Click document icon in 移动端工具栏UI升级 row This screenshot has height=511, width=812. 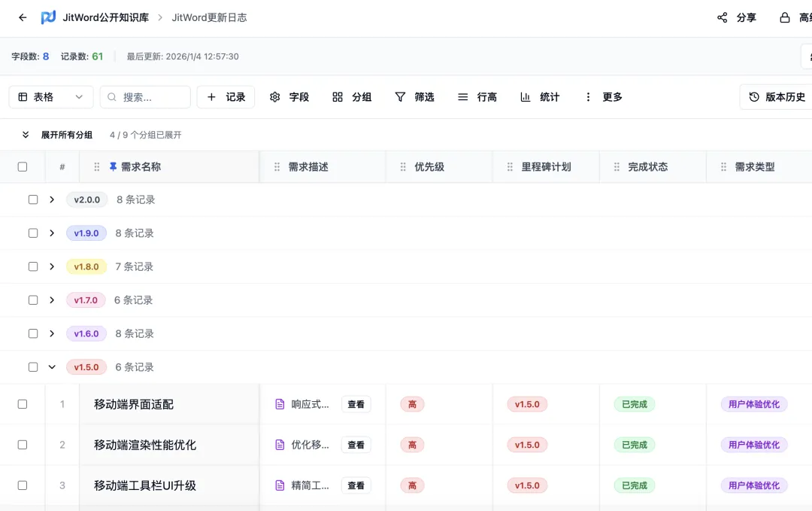click(280, 485)
